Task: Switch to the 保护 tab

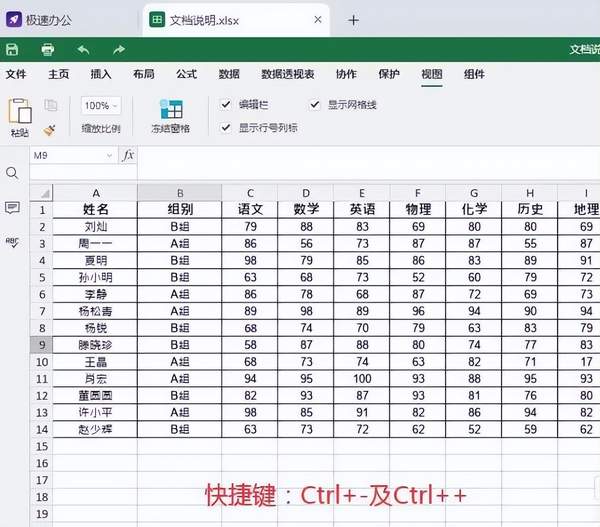Action: tap(389, 74)
